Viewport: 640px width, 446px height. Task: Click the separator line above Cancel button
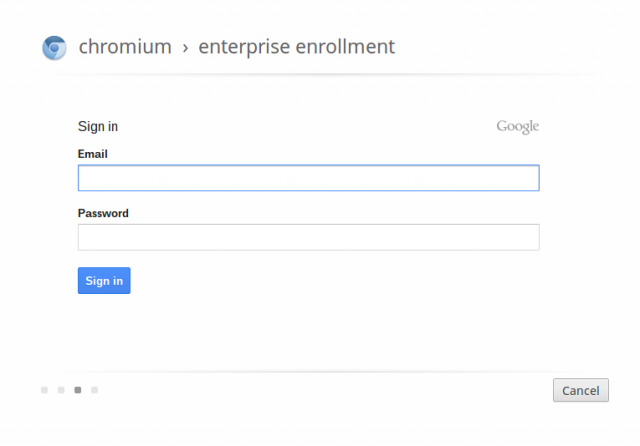(x=322, y=372)
